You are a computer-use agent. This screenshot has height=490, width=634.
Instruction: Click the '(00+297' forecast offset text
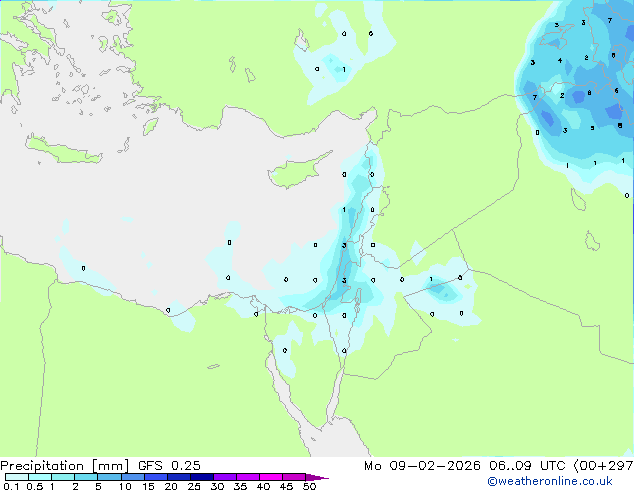tap(603, 466)
